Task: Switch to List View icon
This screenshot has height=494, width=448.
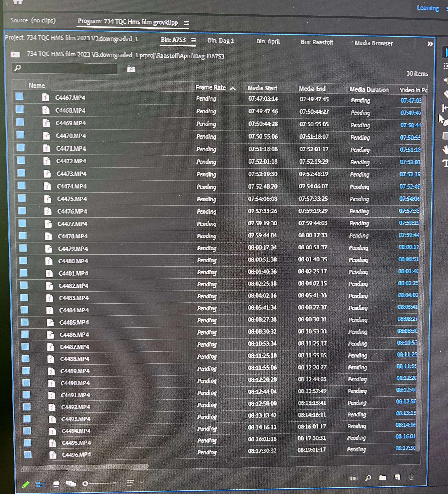Action: [x=41, y=484]
